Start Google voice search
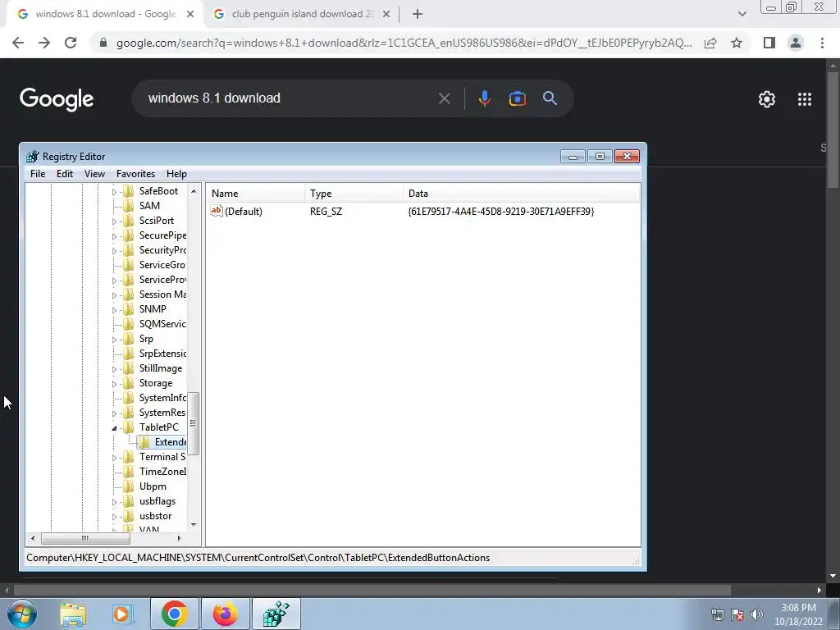 [x=484, y=98]
